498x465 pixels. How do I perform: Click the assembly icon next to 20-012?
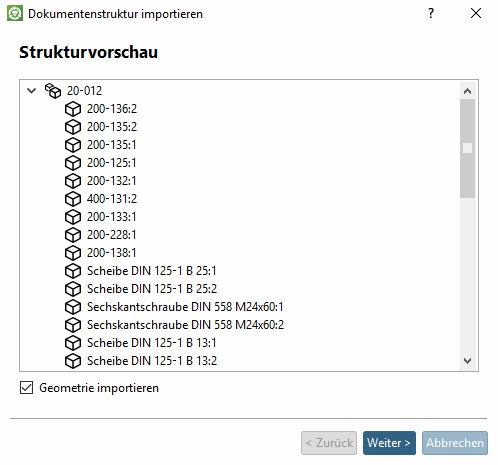coord(53,91)
